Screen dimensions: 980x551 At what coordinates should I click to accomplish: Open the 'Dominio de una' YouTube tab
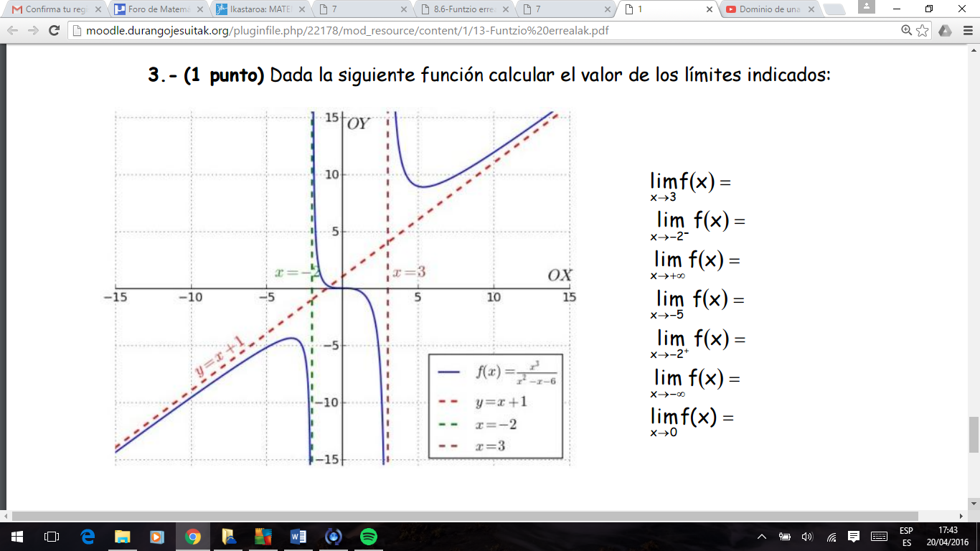[768, 9]
